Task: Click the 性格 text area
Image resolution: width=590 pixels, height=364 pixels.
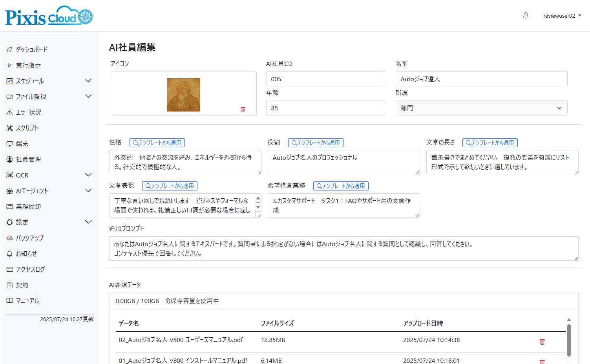Action: coord(185,162)
